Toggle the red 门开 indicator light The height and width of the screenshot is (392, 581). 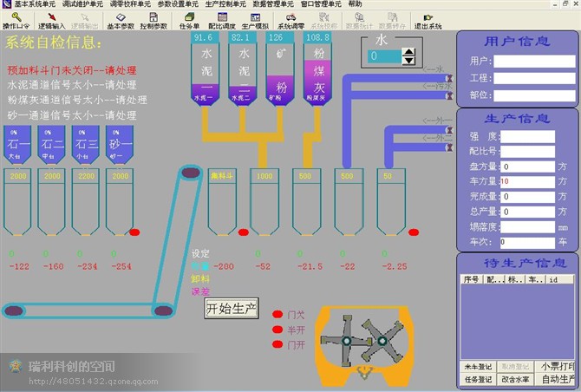(277, 345)
